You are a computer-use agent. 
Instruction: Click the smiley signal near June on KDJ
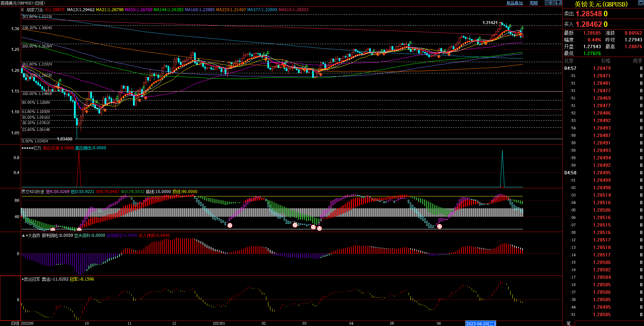(439, 226)
